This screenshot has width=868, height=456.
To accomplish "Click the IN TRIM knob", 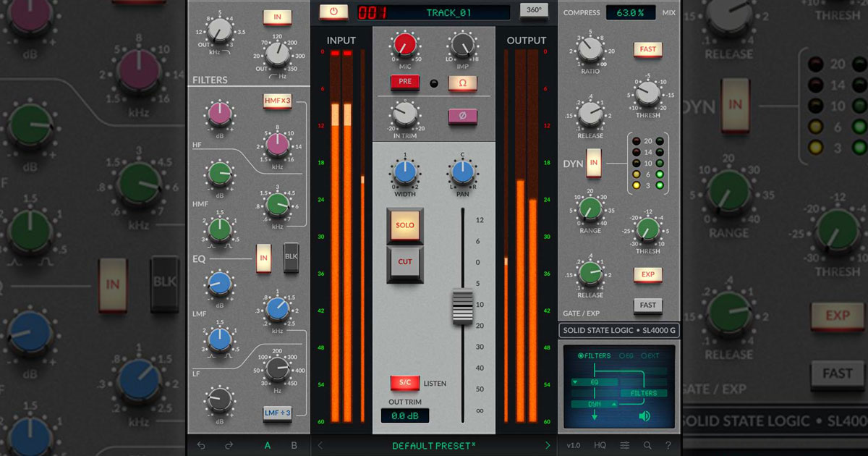I will [405, 114].
